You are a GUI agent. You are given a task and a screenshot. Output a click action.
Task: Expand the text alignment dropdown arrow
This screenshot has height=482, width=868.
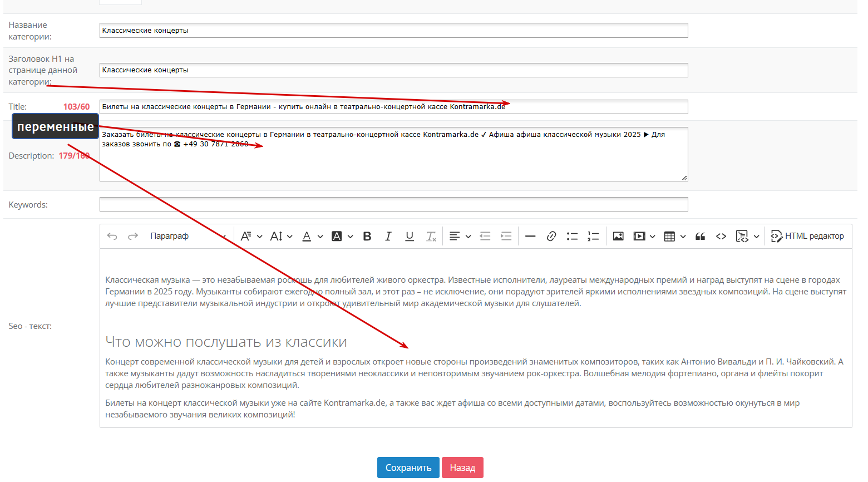point(468,237)
